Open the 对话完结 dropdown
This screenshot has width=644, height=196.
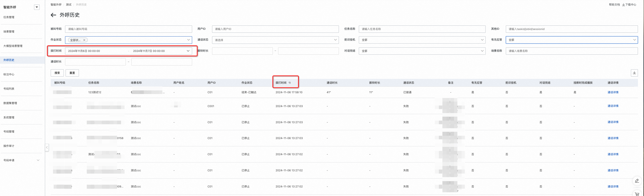(x=422, y=51)
